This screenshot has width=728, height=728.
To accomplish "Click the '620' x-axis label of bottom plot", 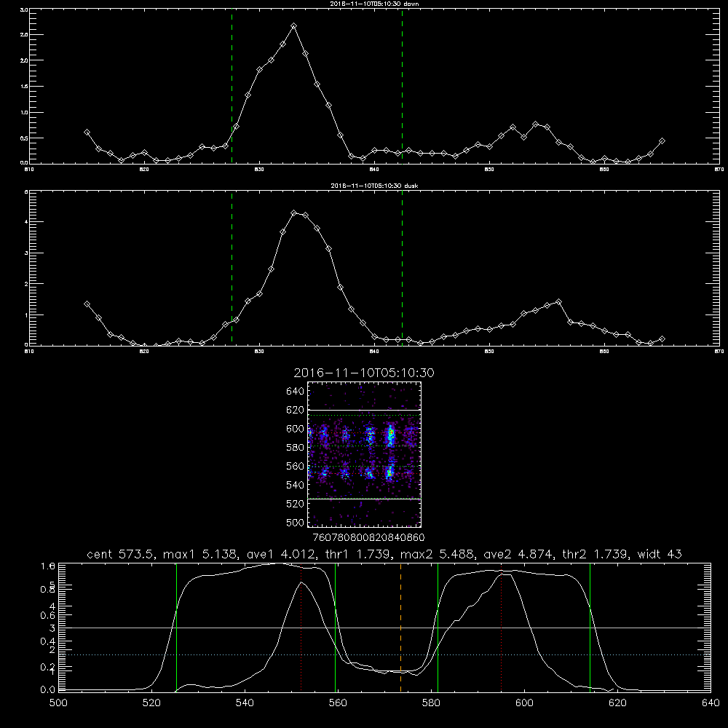I will pos(617,703).
